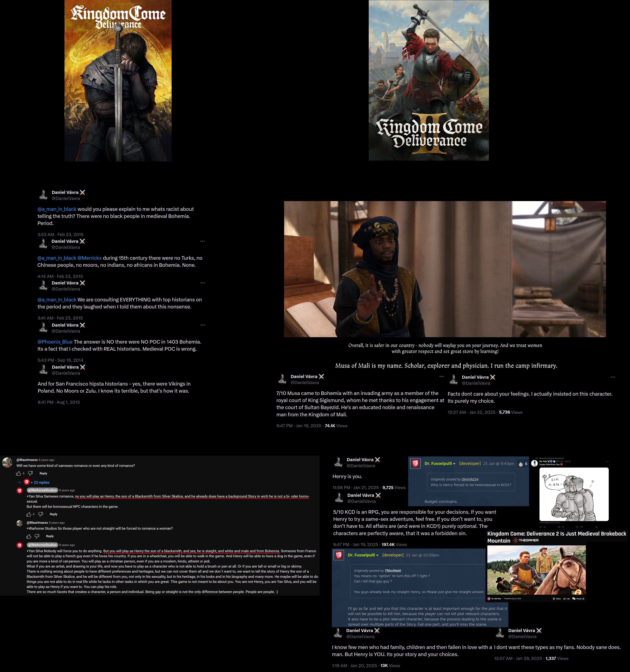Dislike Maurimaxxx's forced-to-romance-a-woman reply
Viewport: 630px width, 672px height.
tap(37, 536)
